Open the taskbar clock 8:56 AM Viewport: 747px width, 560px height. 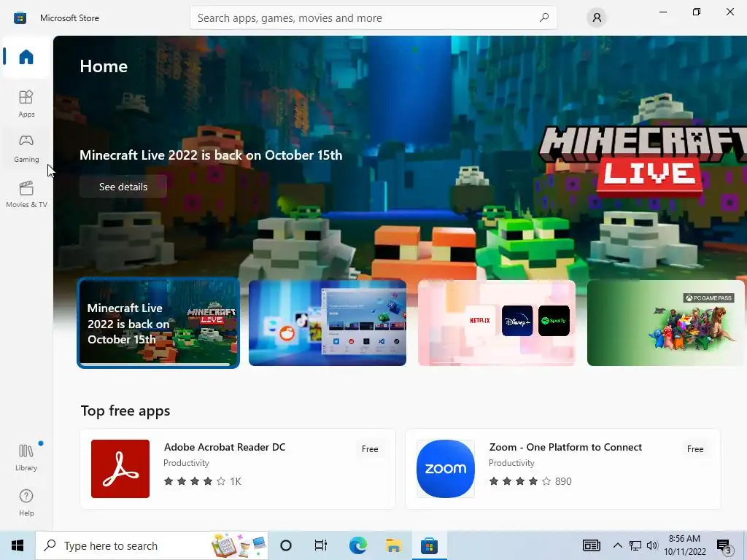click(x=684, y=545)
